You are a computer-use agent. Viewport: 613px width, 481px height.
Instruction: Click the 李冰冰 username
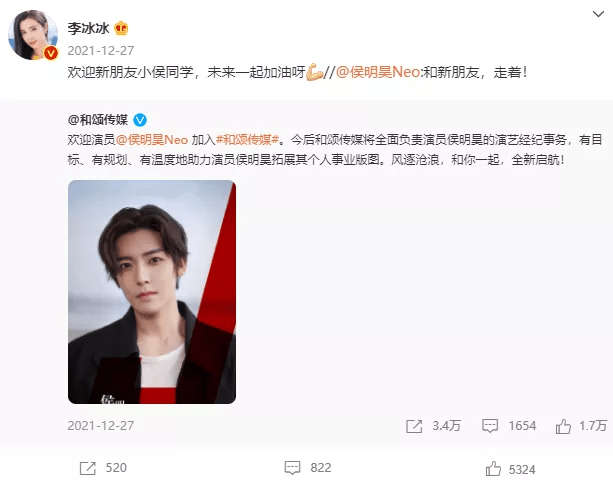[88, 28]
